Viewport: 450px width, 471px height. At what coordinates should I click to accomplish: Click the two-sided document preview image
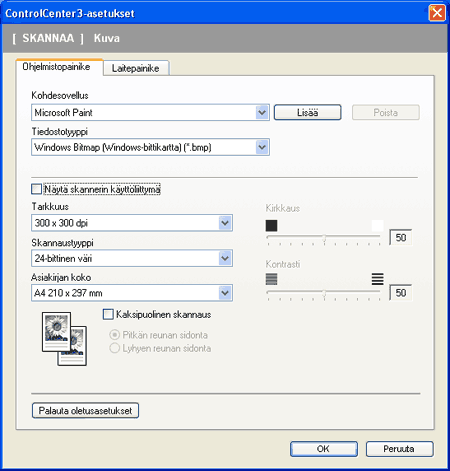64,339
